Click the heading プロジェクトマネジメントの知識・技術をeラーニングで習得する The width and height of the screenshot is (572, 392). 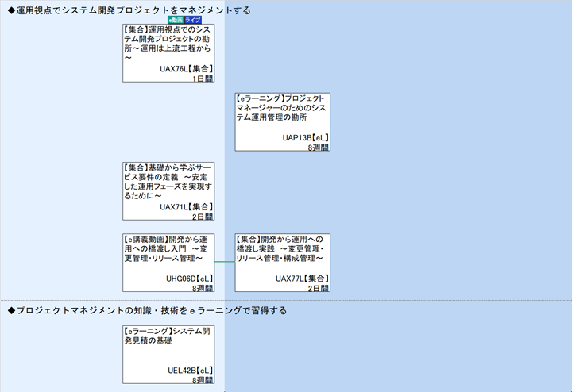[x=147, y=311]
